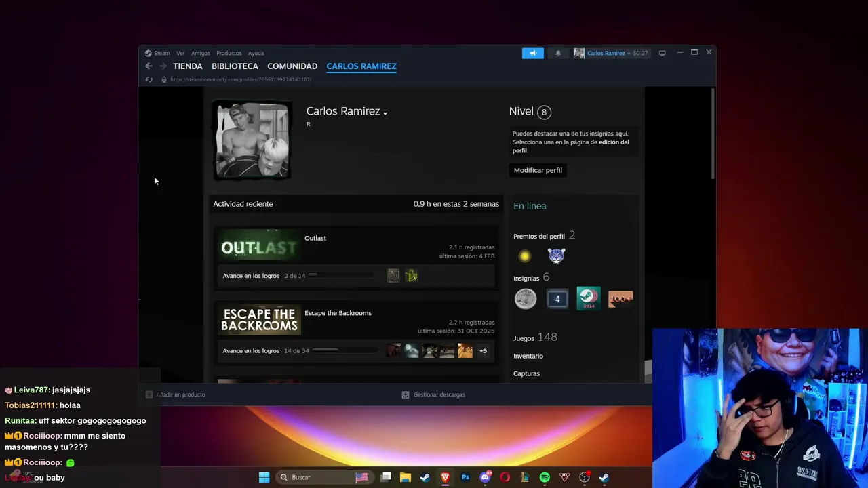Open the Ayuda menu
This screenshot has height=488, width=868.
pos(256,53)
